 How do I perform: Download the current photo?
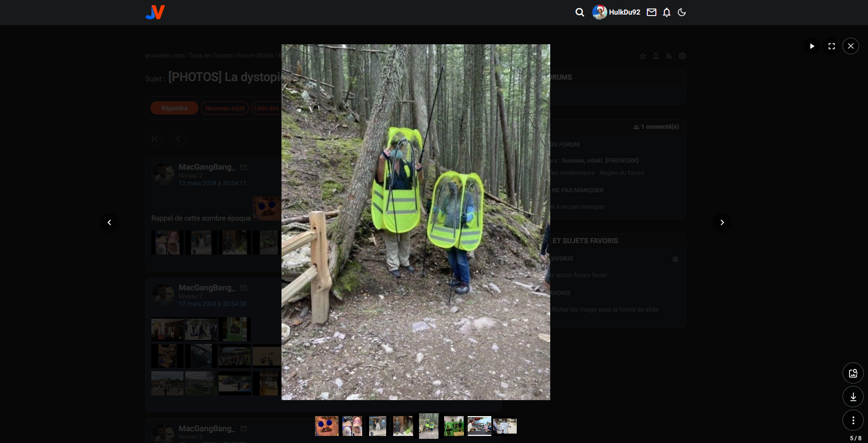pos(852,397)
